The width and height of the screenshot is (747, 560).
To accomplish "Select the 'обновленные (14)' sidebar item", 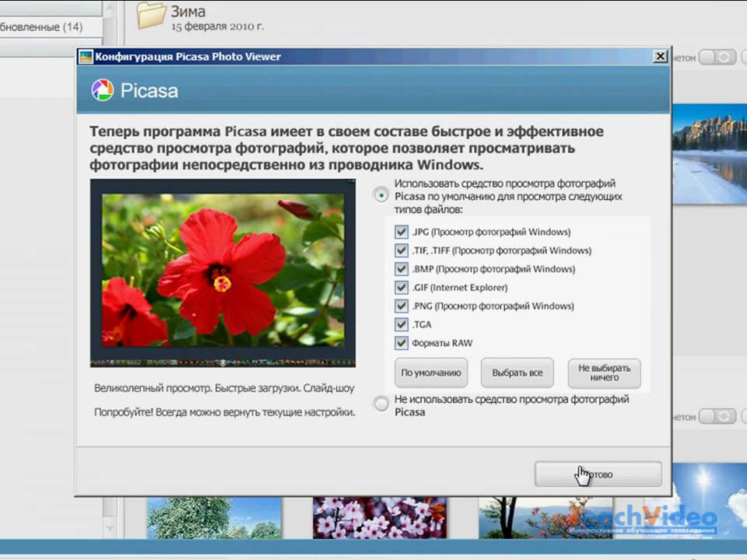I will click(41, 27).
